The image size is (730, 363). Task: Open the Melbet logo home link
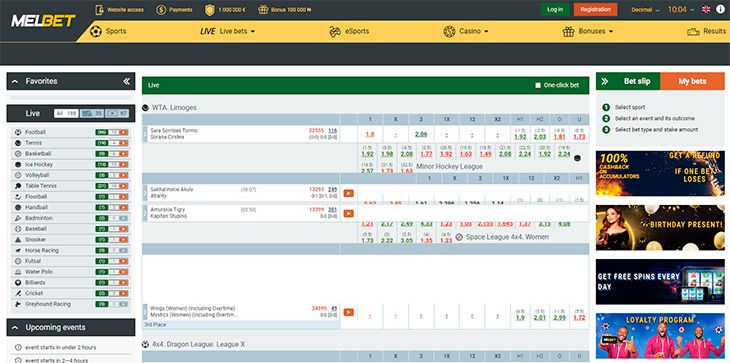point(43,20)
